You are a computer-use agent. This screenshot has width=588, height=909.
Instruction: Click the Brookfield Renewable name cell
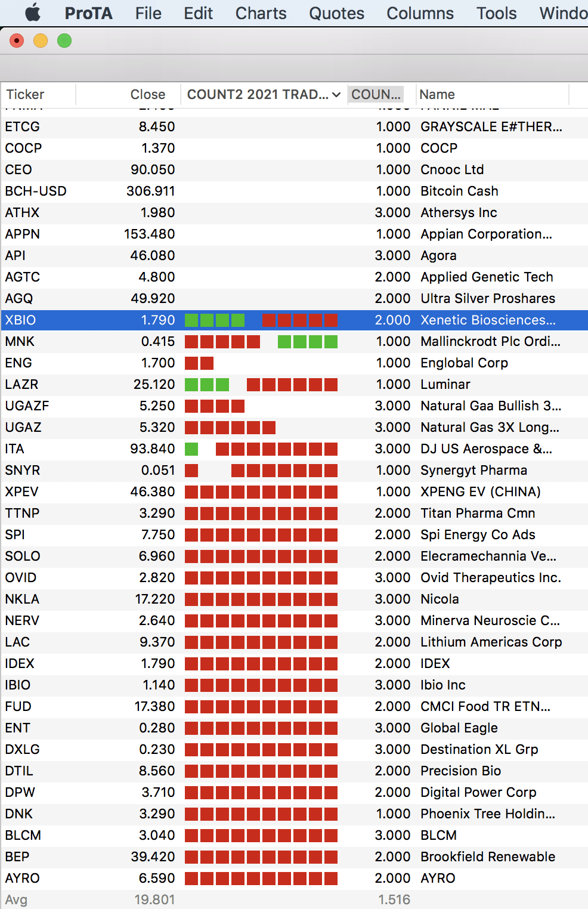click(488, 857)
